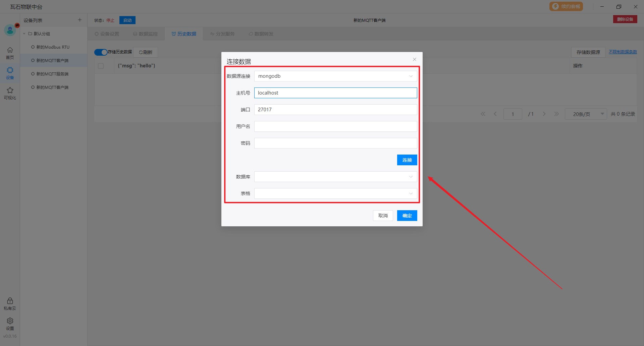Toggle the 存储历史数据 switch
The height and width of the screenshot is (346, 644).
(101, 52)
